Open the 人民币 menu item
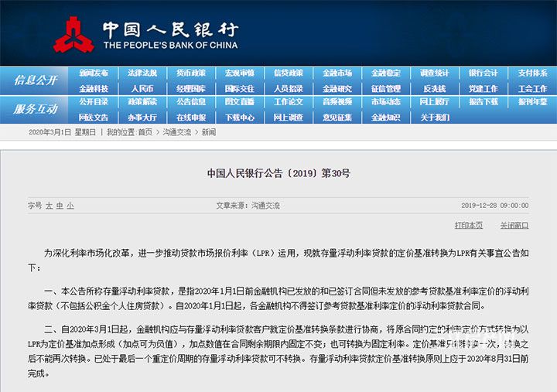The width and height of the screenshot is (557, 392). click(x=142, y=88)
